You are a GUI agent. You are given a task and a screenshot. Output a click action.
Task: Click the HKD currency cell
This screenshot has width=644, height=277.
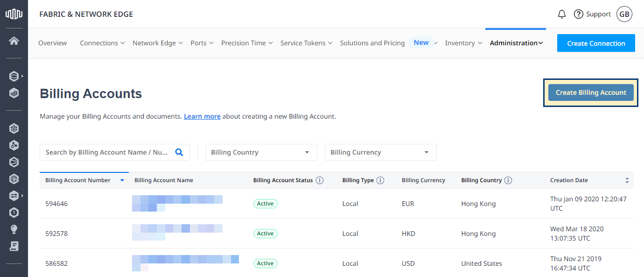[x=408, y=234]
